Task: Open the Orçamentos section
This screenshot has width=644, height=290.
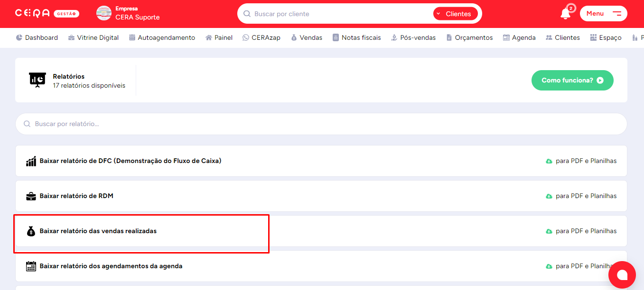Action: pos(469,37)
